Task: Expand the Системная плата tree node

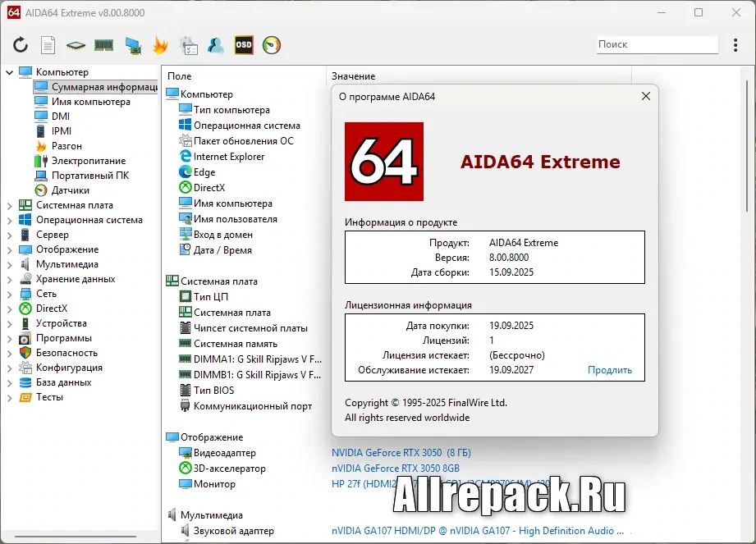Action: pos(10,206)
